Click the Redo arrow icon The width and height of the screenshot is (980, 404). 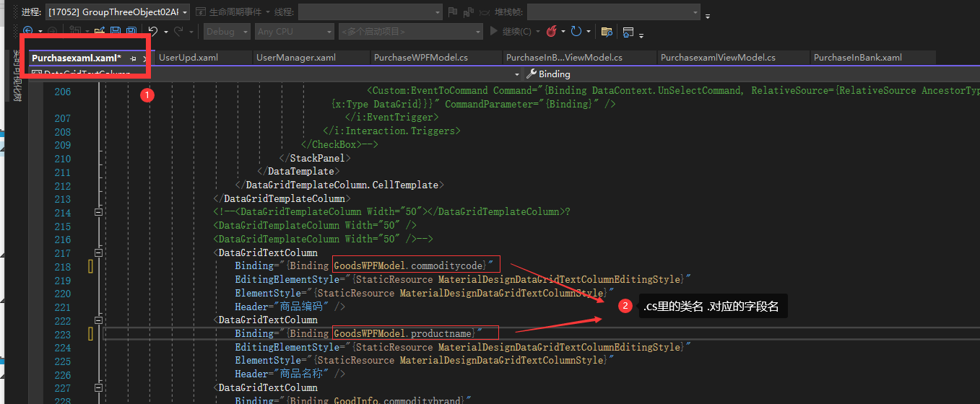click(x=178, y=32)
